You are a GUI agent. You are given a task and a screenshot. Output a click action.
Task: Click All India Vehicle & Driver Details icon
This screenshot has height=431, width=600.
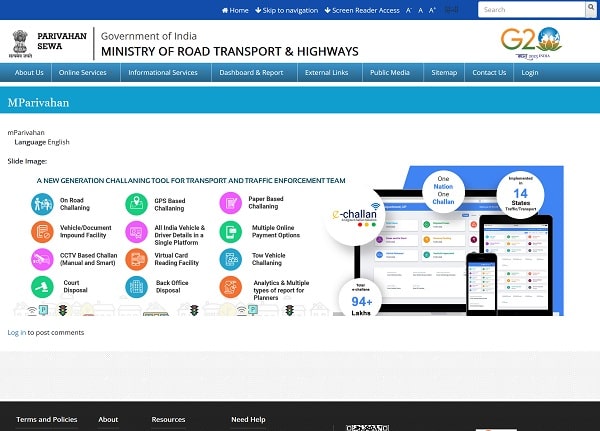[x=136, y=232]
